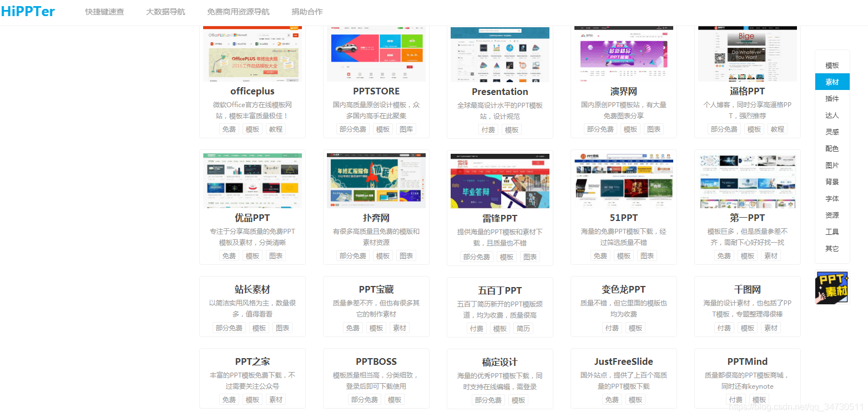Open the 变色龙PPT card title
The image size is (868, 417).
pos(624,289)
